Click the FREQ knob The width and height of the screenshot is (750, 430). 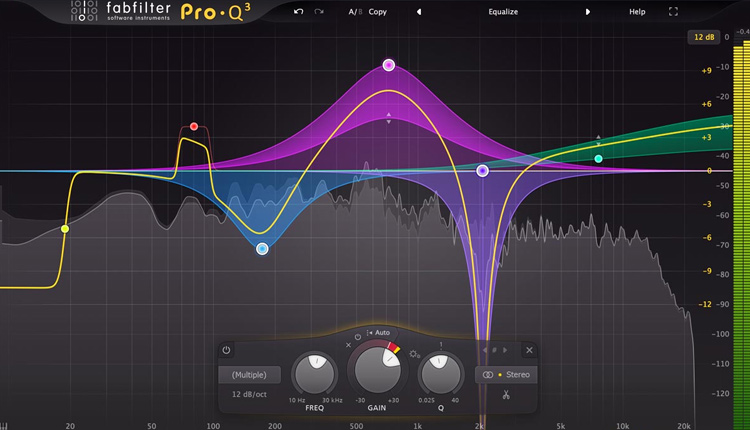point(314,374)
